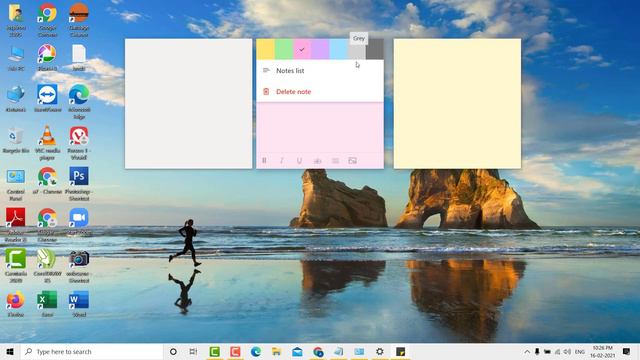Open File Explorer from the taskbar
The height and width of the screenshot is (360, 640).
tap(277, 351)
